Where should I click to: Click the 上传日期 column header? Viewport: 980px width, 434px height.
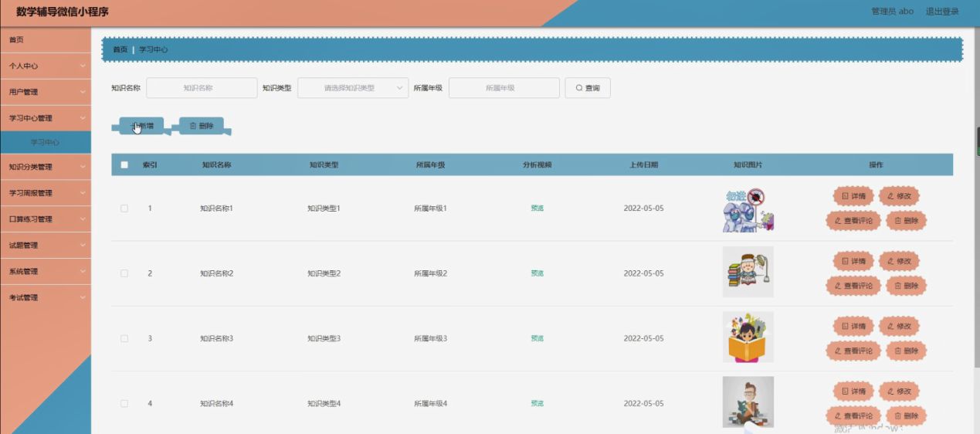[643, 164]
